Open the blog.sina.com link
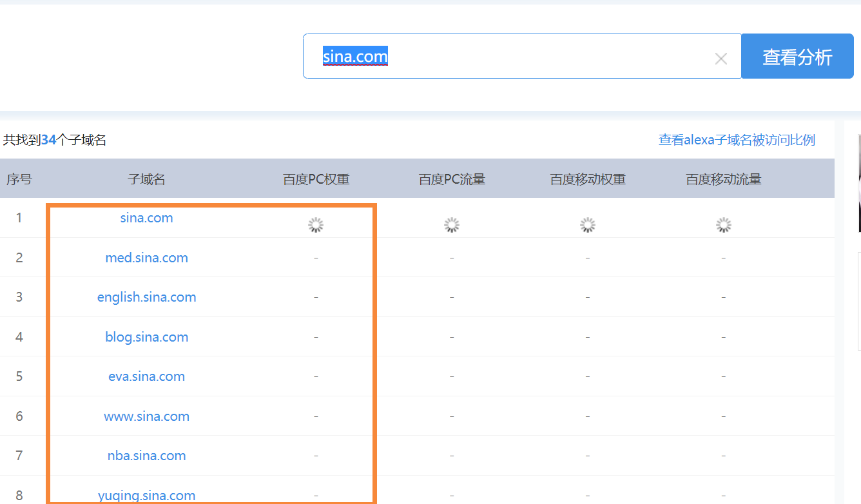The height and width of the screenshot is (504, 861). pos(146,337)
